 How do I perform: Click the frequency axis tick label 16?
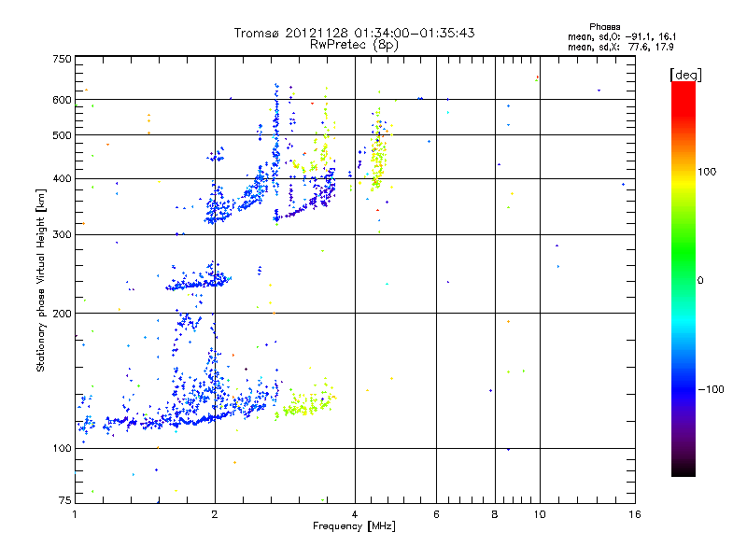[635, 514]
